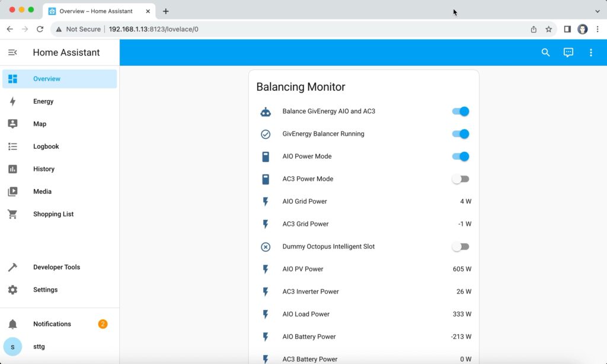Screen dimensions: 607x364
Task: Open the Notifications label
Action: [52, 324]
